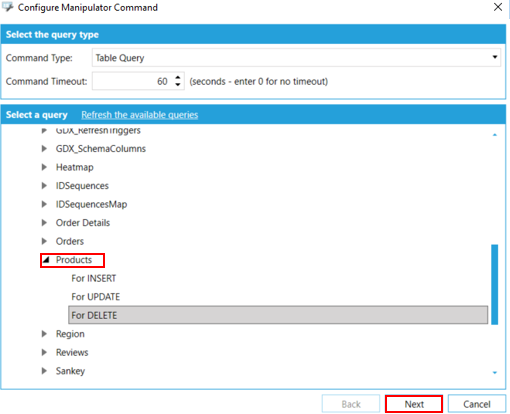The image size is (510, 414).
Task: Expand the IDSequences node arrow
Action: tap(44, 186)
